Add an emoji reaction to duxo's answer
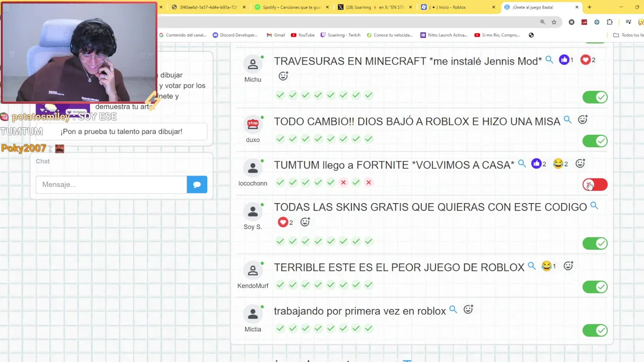This screenshot has height=362, width=644. tap(583, 120)
